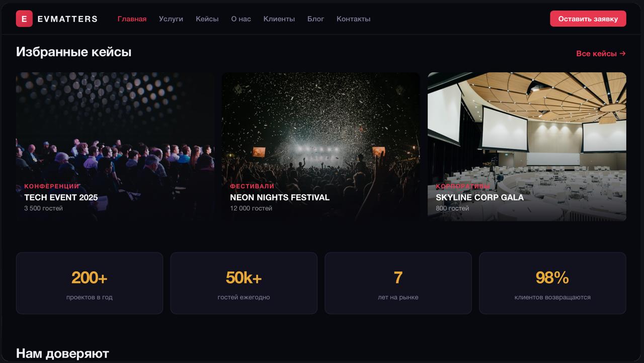Open the Skyline Corp Gala case card
This screenshot has width=644, height=363.
[x=527, y=147]
